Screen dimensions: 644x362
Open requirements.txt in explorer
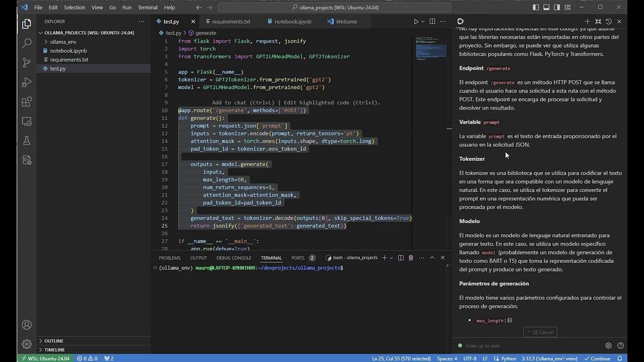69,59
